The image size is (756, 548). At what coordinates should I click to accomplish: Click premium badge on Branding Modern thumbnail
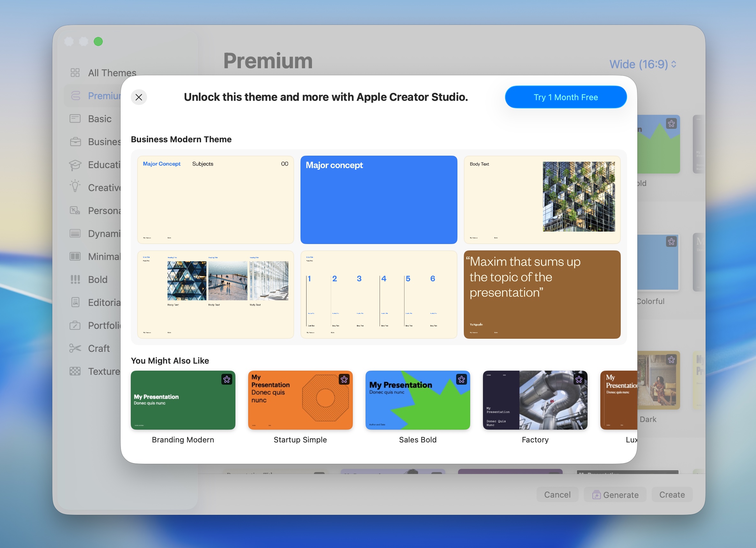coord(227,379)
